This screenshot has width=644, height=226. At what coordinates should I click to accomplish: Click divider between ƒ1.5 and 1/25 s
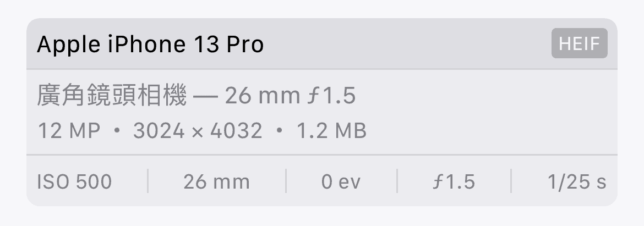(x=511, y=181)
